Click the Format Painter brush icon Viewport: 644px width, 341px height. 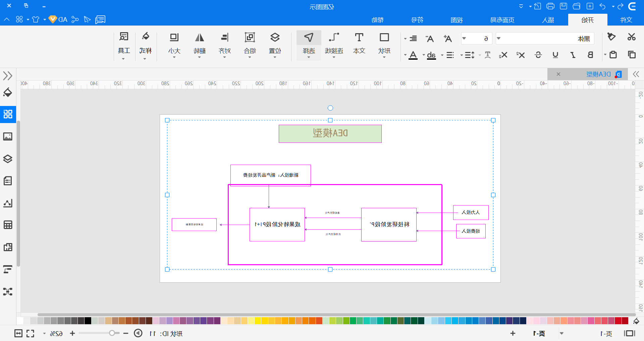(611, 37)
